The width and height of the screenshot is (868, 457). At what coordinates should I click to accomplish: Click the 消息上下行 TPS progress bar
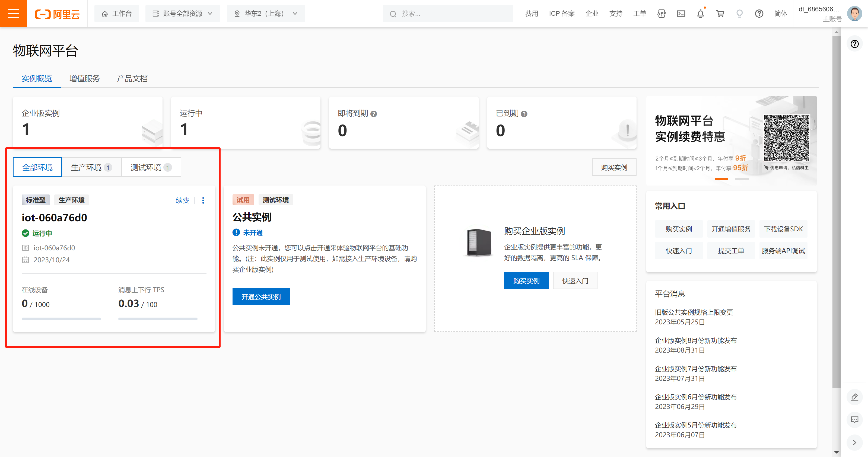[x=158, y=319]
